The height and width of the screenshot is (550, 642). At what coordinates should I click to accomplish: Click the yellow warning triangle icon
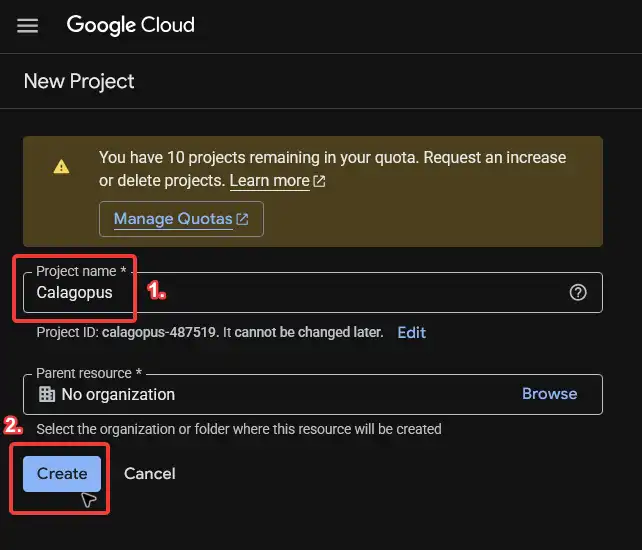(x=62, y=167)
